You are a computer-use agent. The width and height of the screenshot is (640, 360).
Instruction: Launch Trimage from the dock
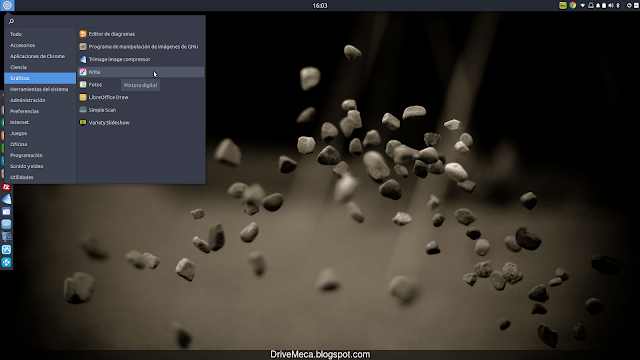pos(6,199)
